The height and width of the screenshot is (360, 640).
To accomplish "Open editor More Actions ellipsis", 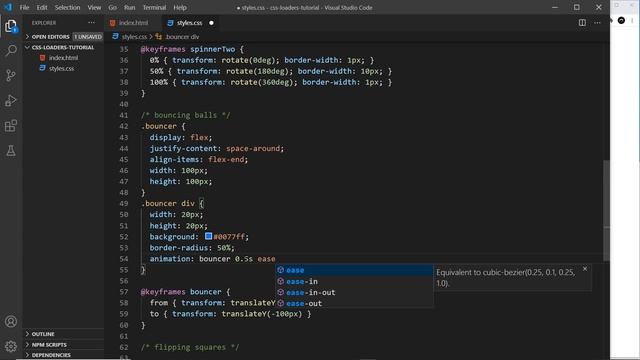I will (597, 23).
